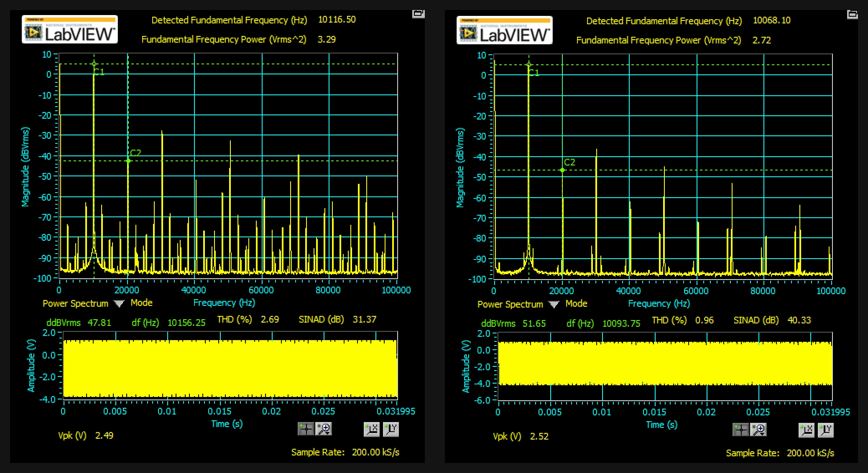Click left panel's Sample Rate 200.00 kS/s
Viewport: 868px width, 473px height.
point(345,453)
